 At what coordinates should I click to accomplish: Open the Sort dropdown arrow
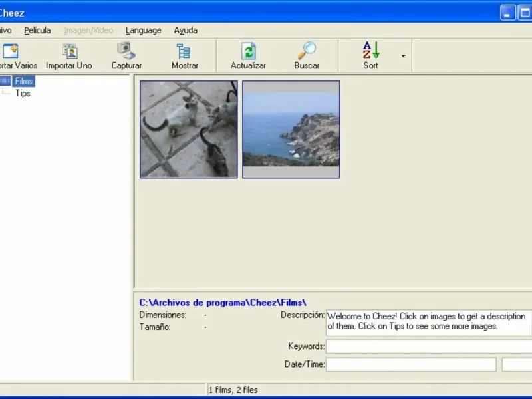pyautogui.click(x=404, y=56)
